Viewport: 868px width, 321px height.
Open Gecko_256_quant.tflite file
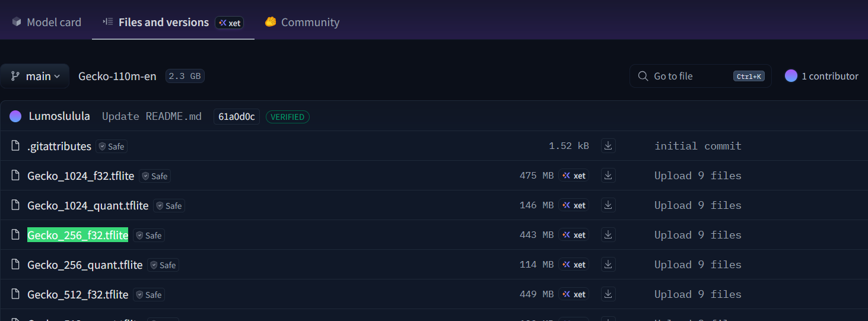85,265
